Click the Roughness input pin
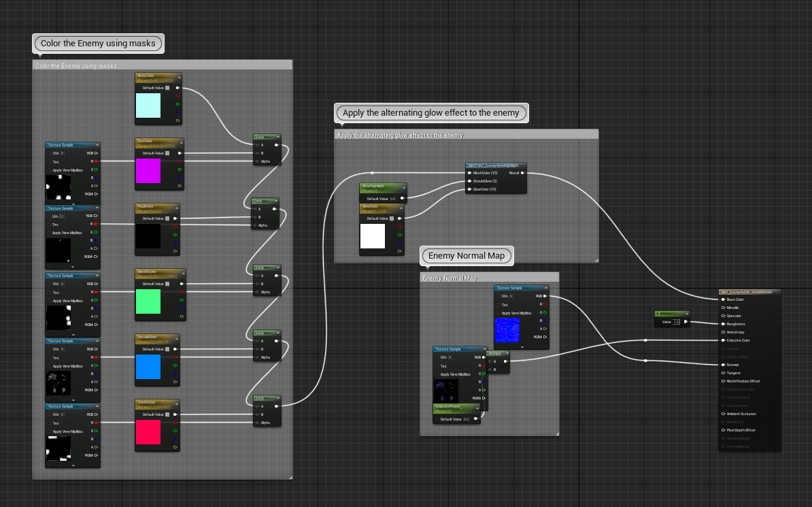Image resolution: width=812 pixels, height=507 pixels. click(724, 324)
